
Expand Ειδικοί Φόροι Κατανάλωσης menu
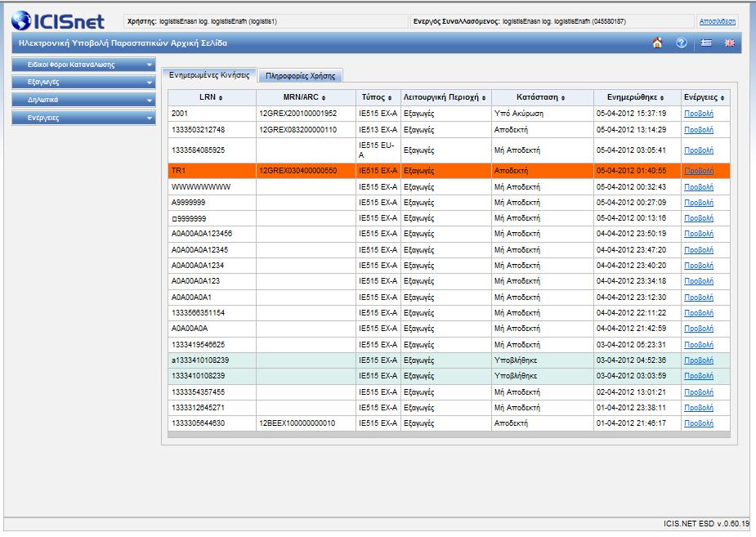pos(83,65)
